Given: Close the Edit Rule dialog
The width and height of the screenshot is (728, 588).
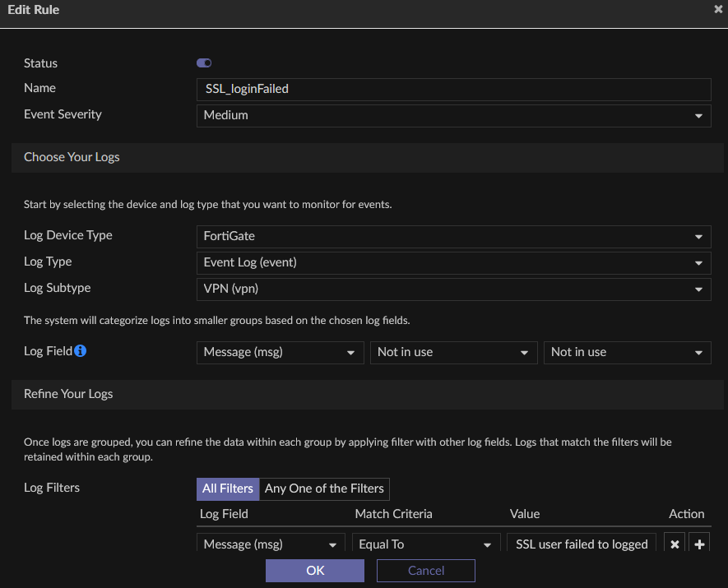Looking at the screenshot, I should point(718,10).
